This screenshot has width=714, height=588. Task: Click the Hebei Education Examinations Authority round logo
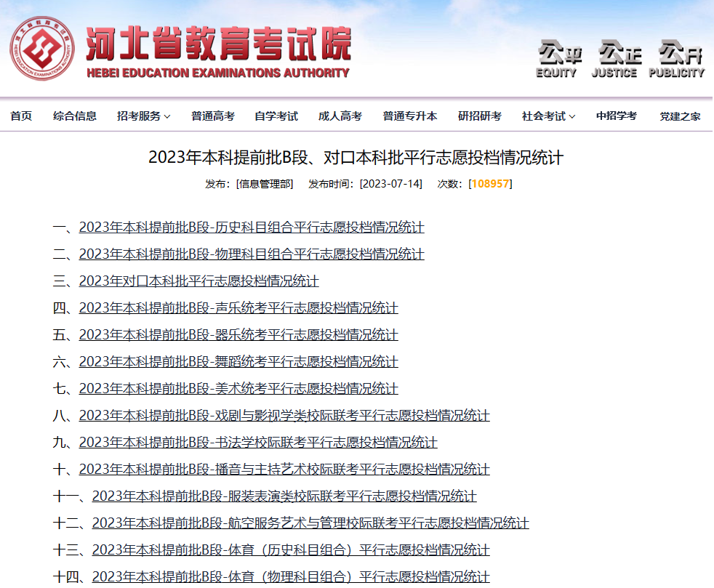(x=42, y=48)
